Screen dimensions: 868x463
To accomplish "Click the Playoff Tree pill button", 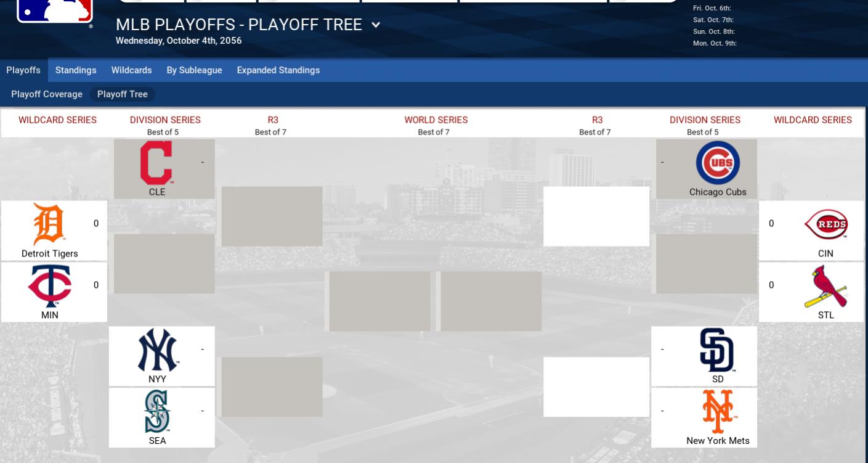I will (122, 94).
